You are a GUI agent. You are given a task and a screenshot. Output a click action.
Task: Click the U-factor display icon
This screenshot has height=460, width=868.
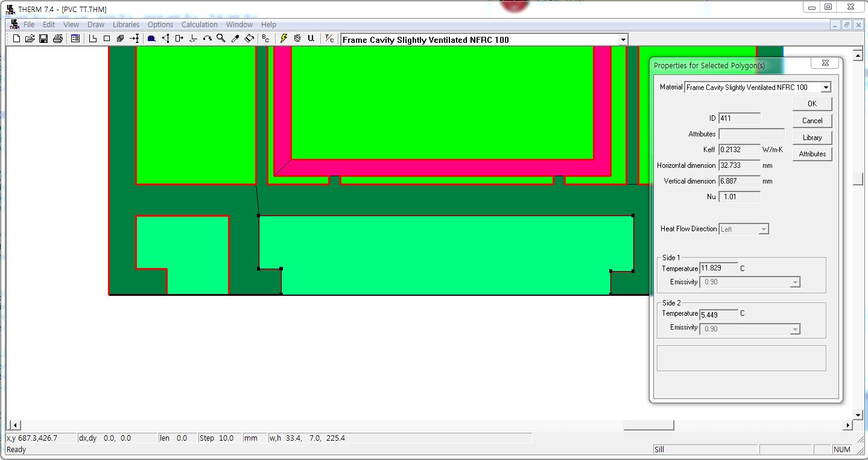coord(311,39)
